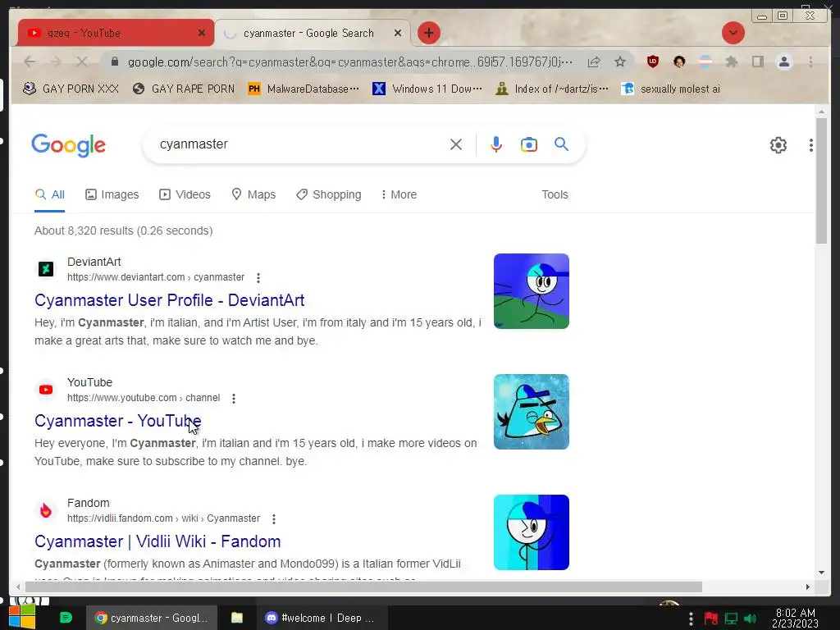The image size is (840, 630).
Task: Bookmark this page with the star icon
Action: coord(620,62)
